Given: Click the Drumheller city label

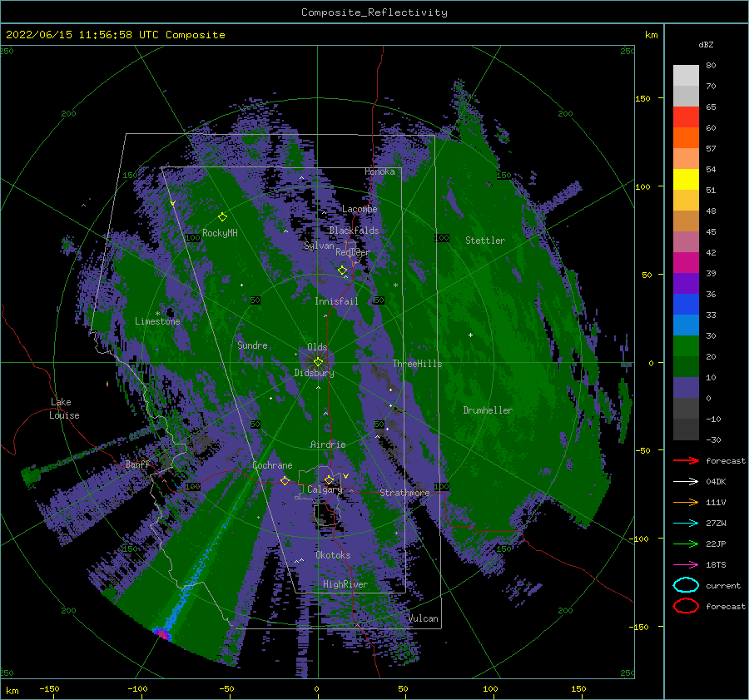Looking at the screenshot, I should coord(488,410).
